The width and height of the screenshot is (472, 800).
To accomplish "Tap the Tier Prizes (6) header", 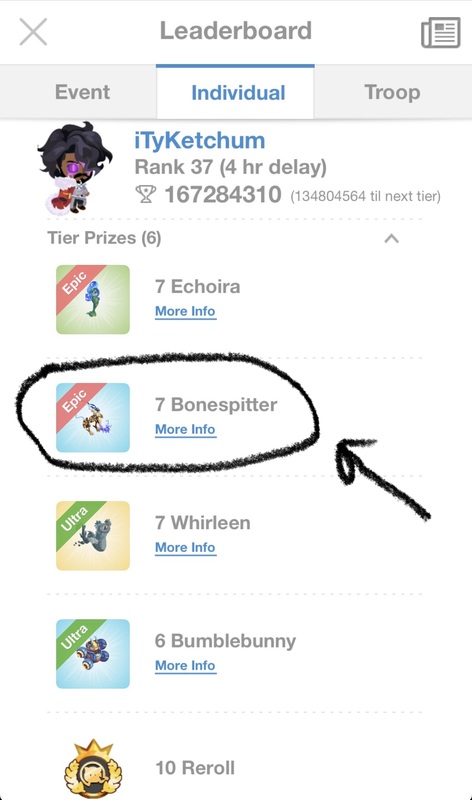I will pos(104,238).
